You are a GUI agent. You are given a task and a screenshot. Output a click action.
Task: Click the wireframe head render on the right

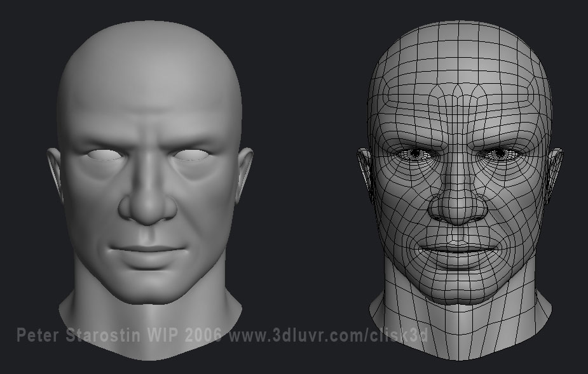[460, 190]
